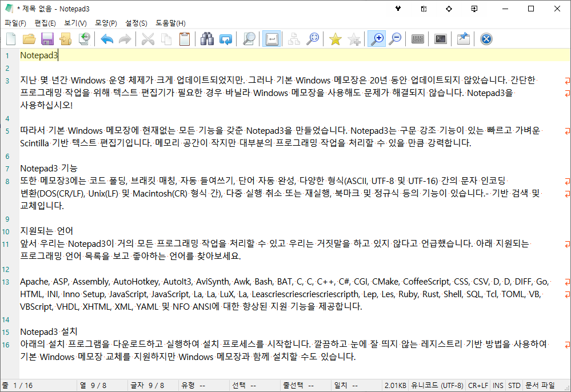Click the 2.01KB file size status field
The width and height of the screenshot is (571, 392).
pos(396,386)
